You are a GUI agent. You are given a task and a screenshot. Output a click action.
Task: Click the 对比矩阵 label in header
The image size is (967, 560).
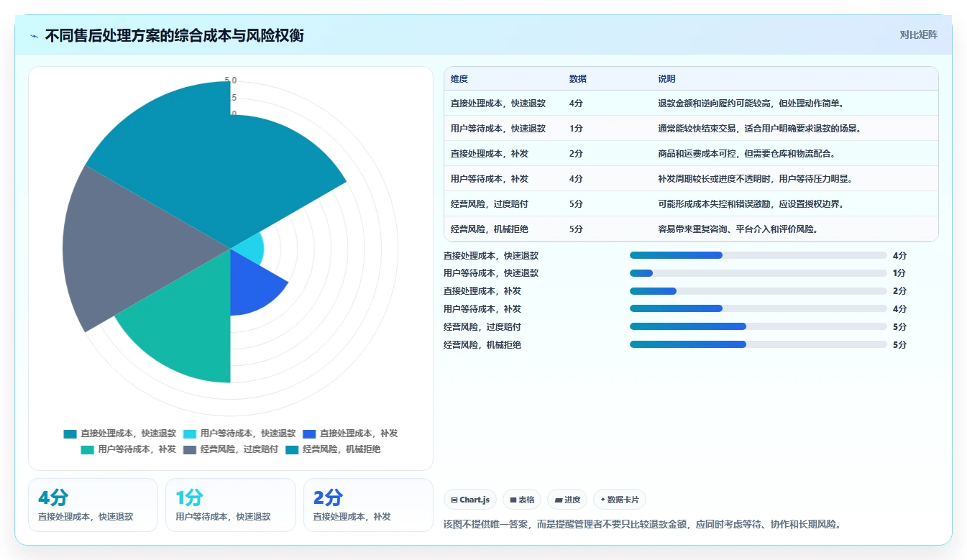click(x=918, y=35)
